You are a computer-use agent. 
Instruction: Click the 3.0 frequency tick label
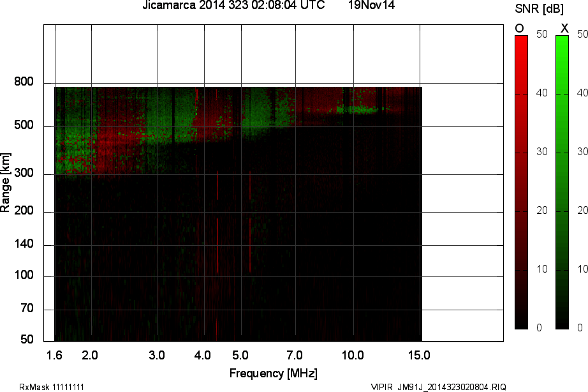pos(156,355)
